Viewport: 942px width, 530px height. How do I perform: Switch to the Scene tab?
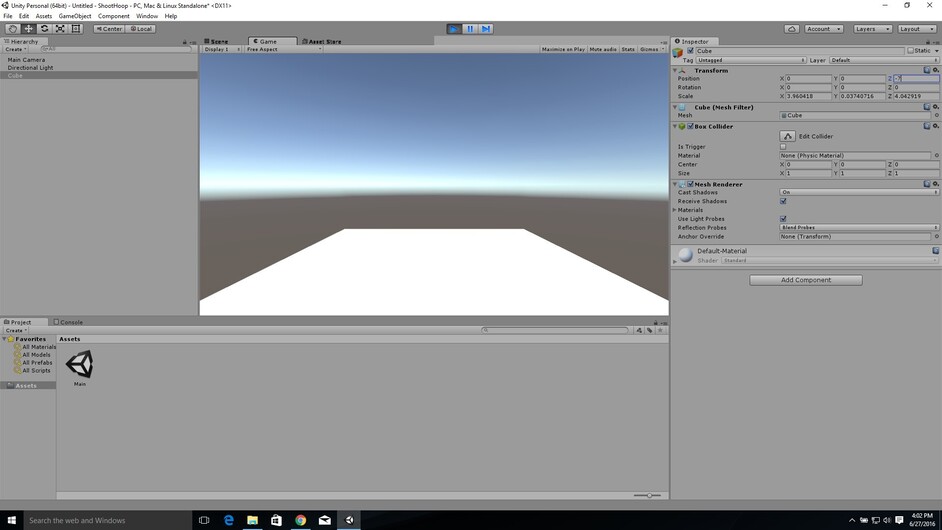[217, 41]
